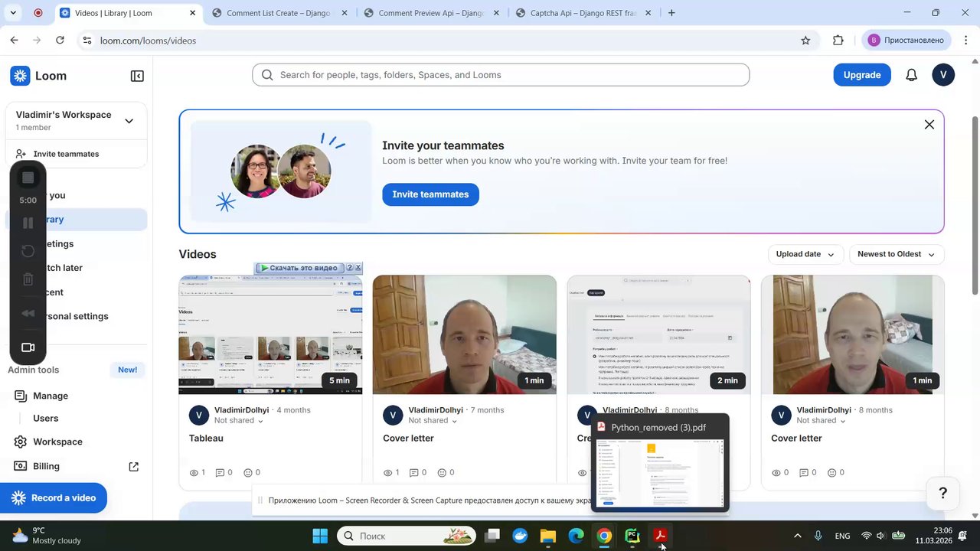The height and width of the screenshot is (551, 980).
Task: Open Users under Manage
Action: click(x=46, y=419)
